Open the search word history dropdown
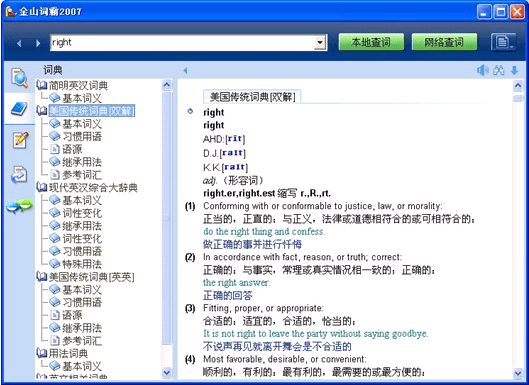 (x=319, y=43)
